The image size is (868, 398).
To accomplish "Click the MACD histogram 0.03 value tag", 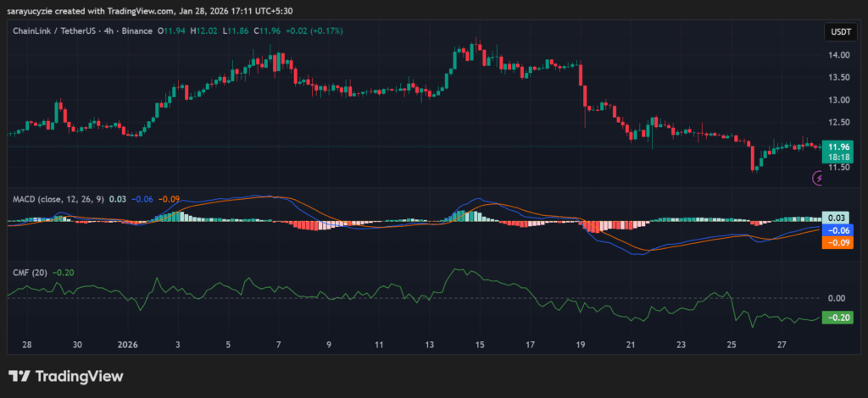I will [x=837, y=218].
